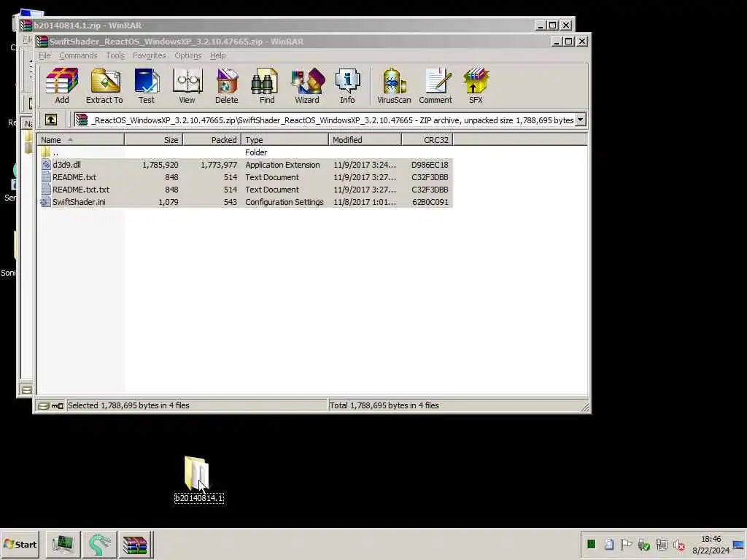This screenshot has height=560, width=747.
Task: Select the parent folder '..' row
Action: (245, 152)
